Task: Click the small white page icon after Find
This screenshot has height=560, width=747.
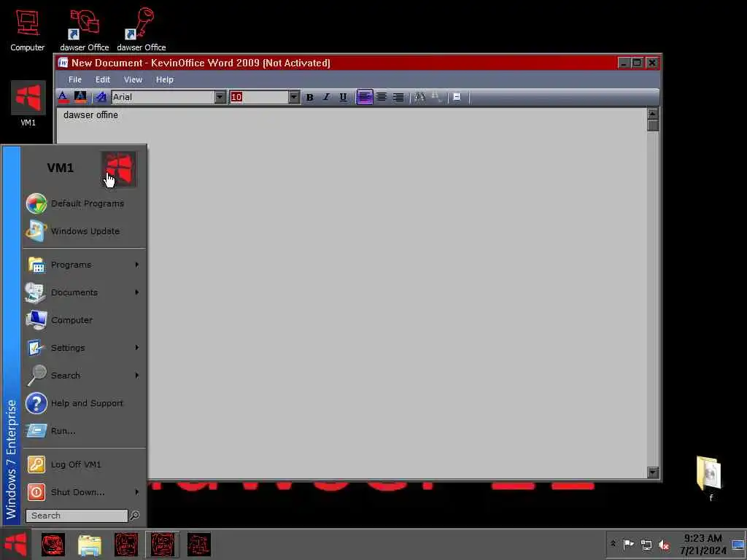Action: 457,97
